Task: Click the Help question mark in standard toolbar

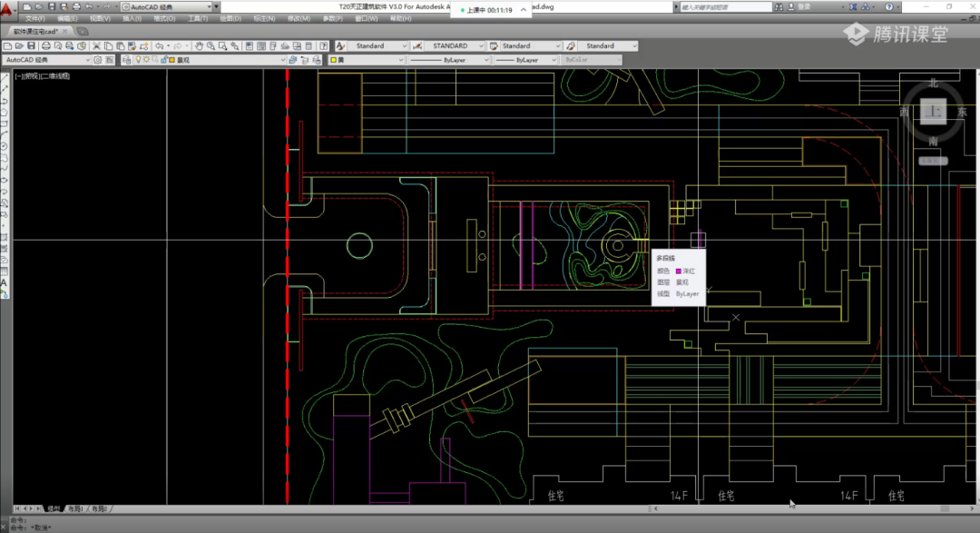Action: point(324,46)
